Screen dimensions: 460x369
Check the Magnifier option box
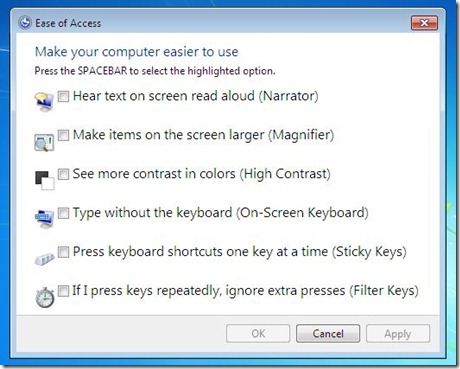tap(63, 135)
